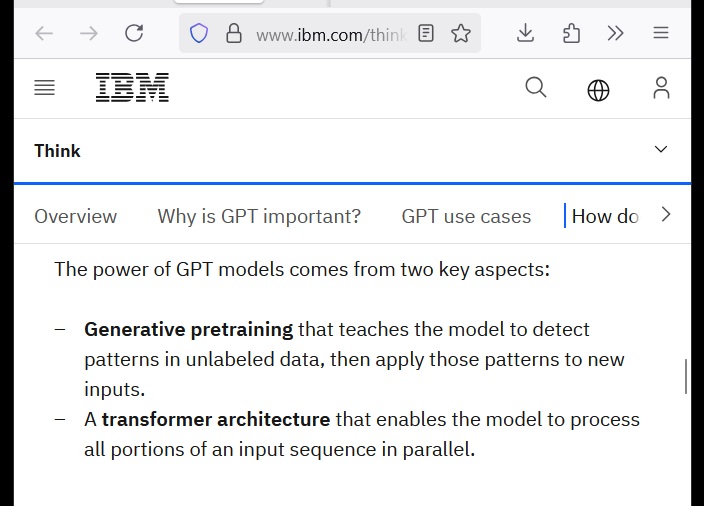Show more toolbar tools overflow chevron
704x506 pixels.
pyautogui.click(x=615, y=33)
